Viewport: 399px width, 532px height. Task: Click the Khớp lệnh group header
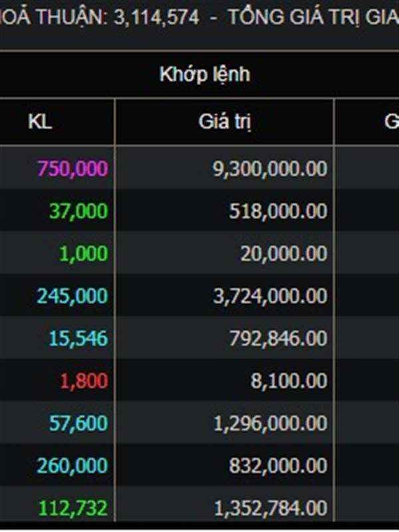[x=205, y=74]
